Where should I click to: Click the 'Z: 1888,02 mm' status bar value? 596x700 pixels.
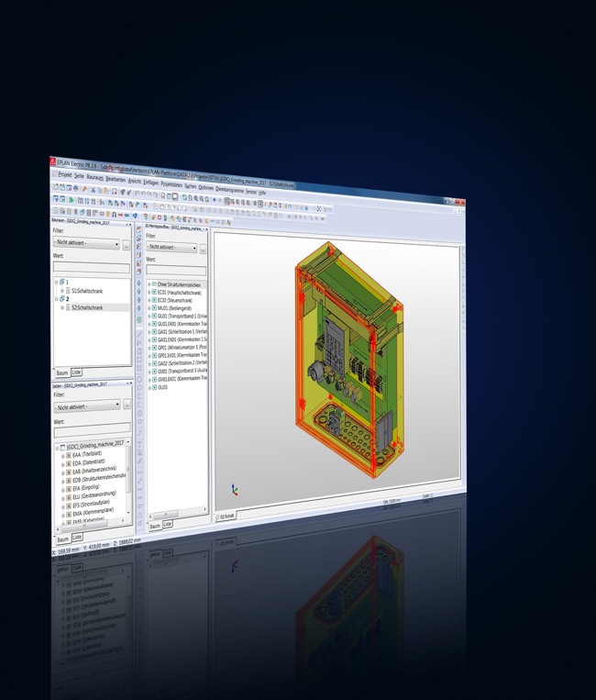[x=127, y=542]
